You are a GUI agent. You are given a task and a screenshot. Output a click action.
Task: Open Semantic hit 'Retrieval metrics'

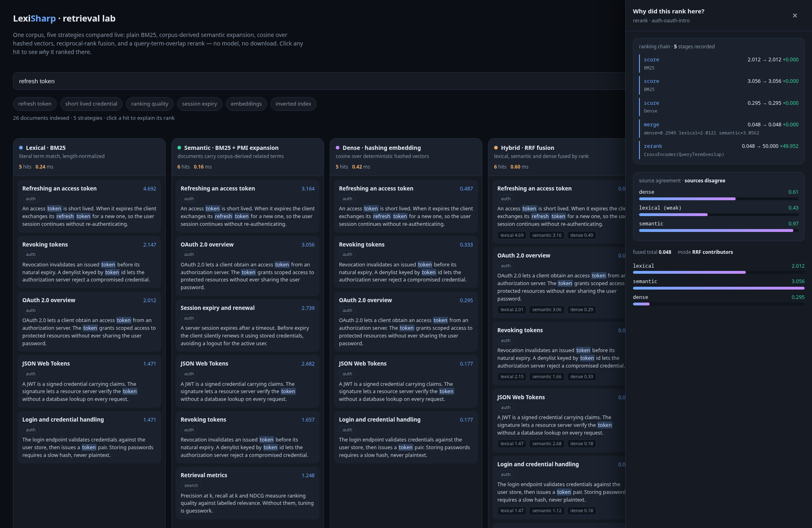(248, 493)
